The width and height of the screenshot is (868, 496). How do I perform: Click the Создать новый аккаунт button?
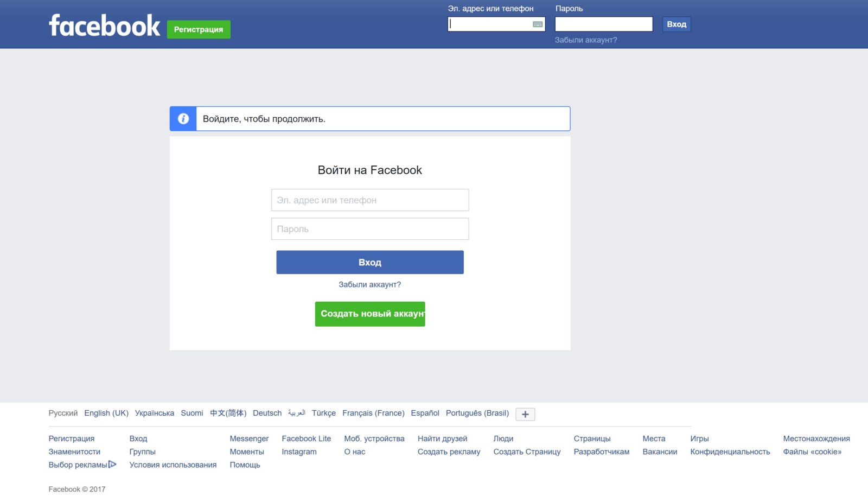pos(370,314)
